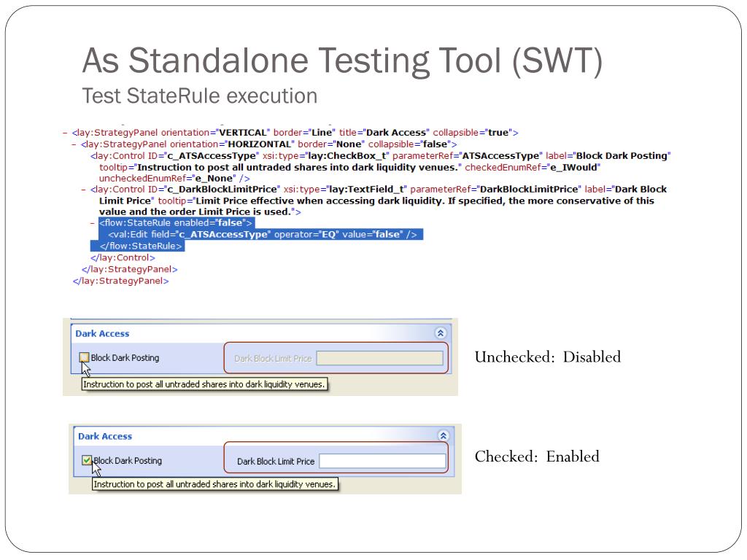The image size is (747, 560).
Task: Collapse the highlighted flow:StateRule XML node
Action: click(x=92, y=223)
